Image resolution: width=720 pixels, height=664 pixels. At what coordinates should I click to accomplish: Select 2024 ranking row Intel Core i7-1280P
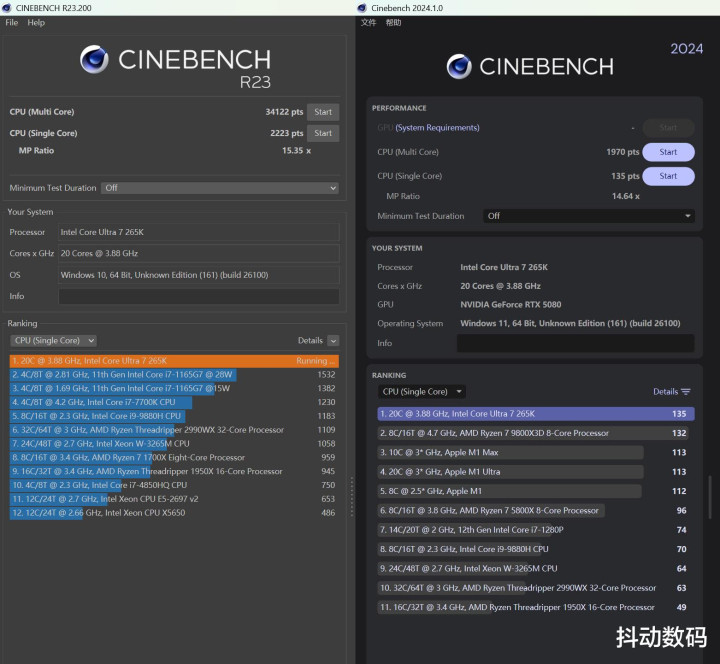(x=536, y=530)
